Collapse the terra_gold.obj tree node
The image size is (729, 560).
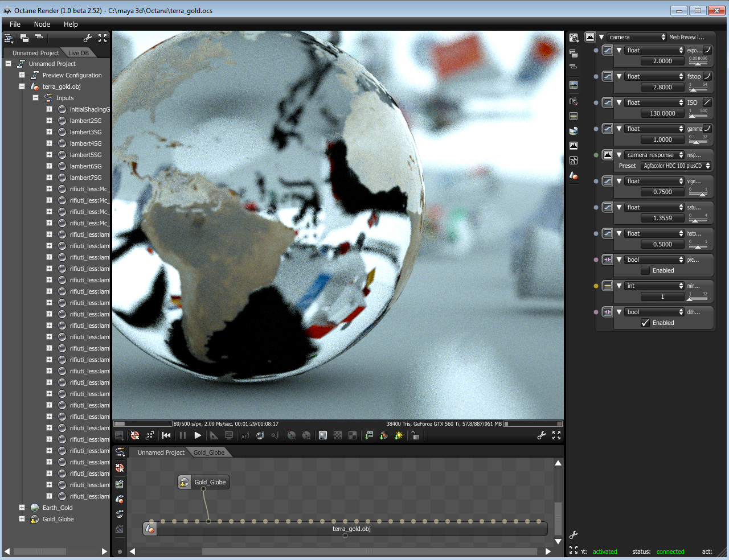click(22, 87)
